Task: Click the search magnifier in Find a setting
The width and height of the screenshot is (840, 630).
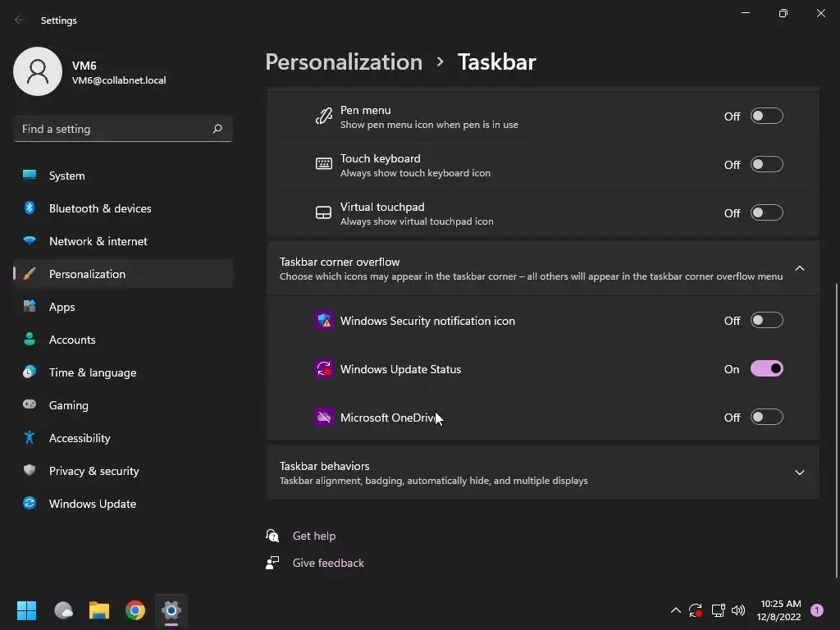Action: coord(217,129)
